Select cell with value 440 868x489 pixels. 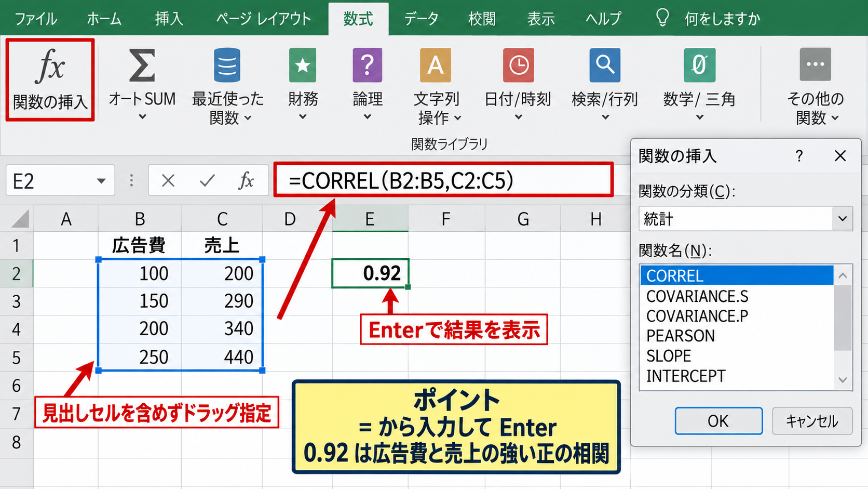pyautogui.click(x=222, y=357)
